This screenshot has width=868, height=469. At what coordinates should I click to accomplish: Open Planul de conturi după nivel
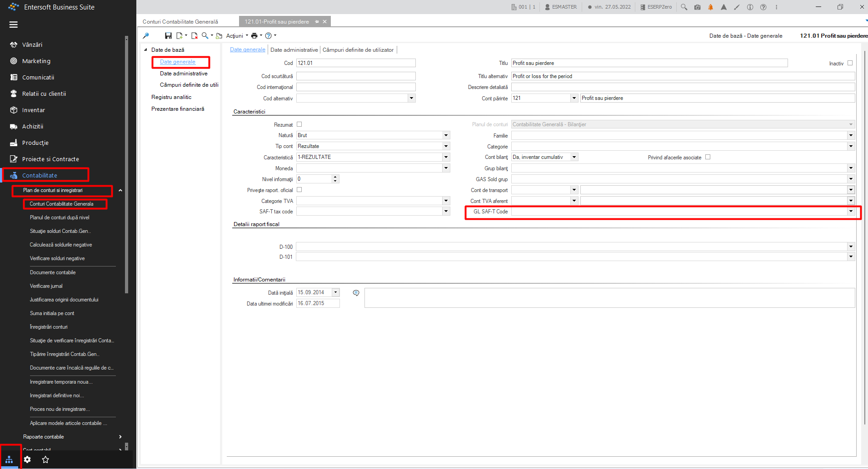tap(60, 217)
